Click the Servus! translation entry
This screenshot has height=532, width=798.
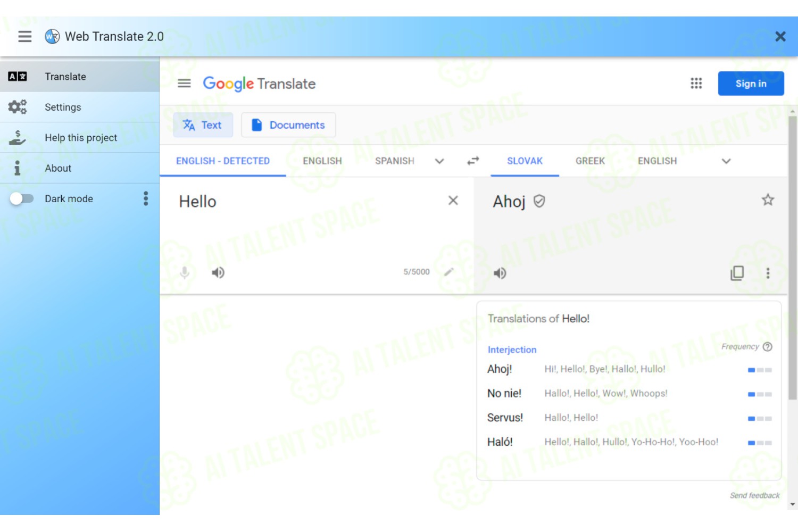click(505, 418)
